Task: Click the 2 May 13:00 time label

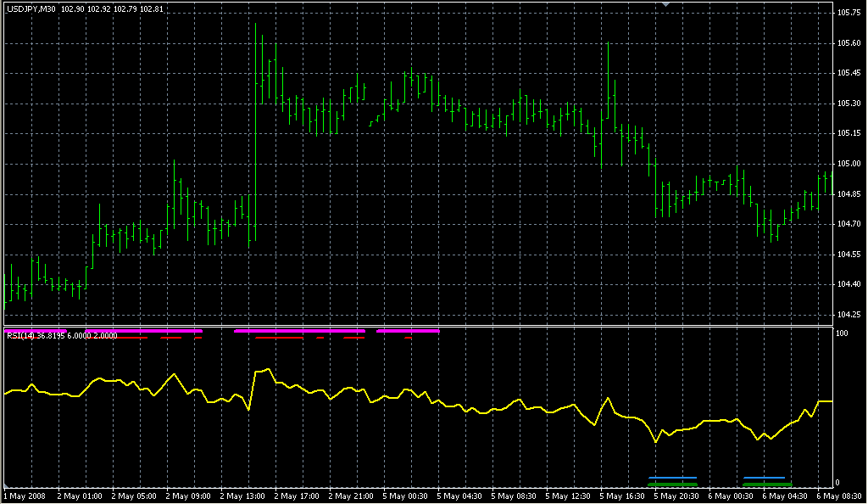Action: (x=242, y=496)
